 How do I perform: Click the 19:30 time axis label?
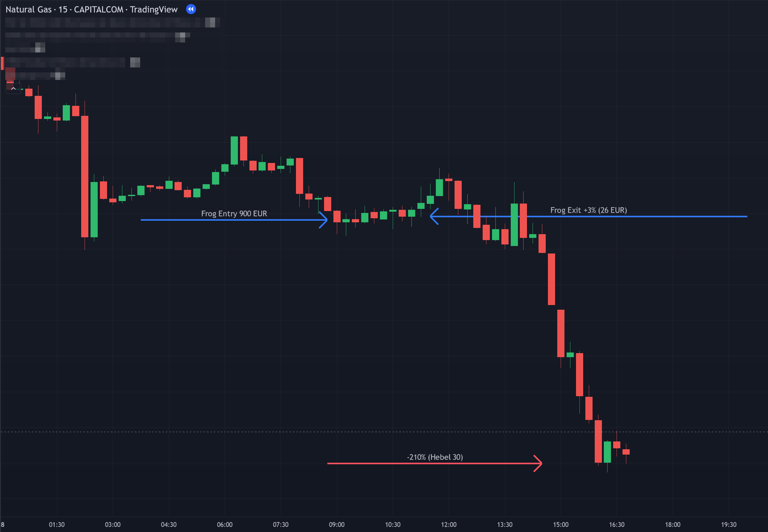[x=729, y=525]
